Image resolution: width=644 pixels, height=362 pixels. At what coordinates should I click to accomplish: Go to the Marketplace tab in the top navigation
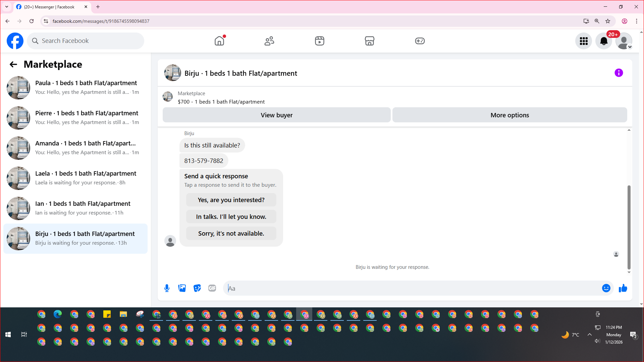coord(369,41)
